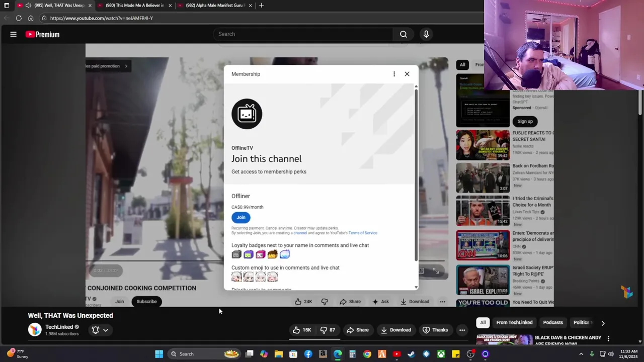The height and width of the screenshot is (362, 644).
Task: Click the magnifier search button
Action: click(x=404, y=34)
